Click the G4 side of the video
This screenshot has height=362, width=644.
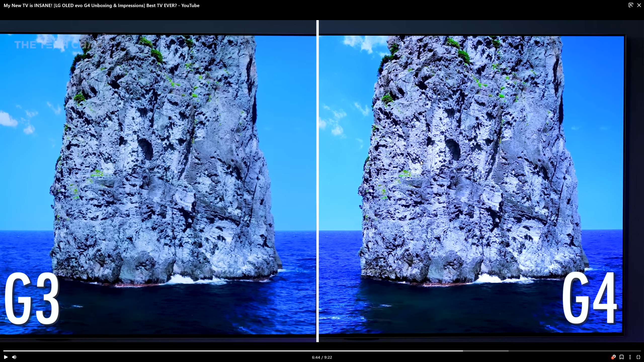pos(470,163)
